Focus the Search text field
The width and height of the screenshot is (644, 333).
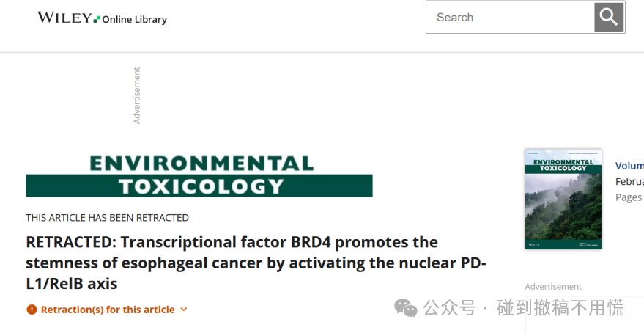click(x=510, y=18)
